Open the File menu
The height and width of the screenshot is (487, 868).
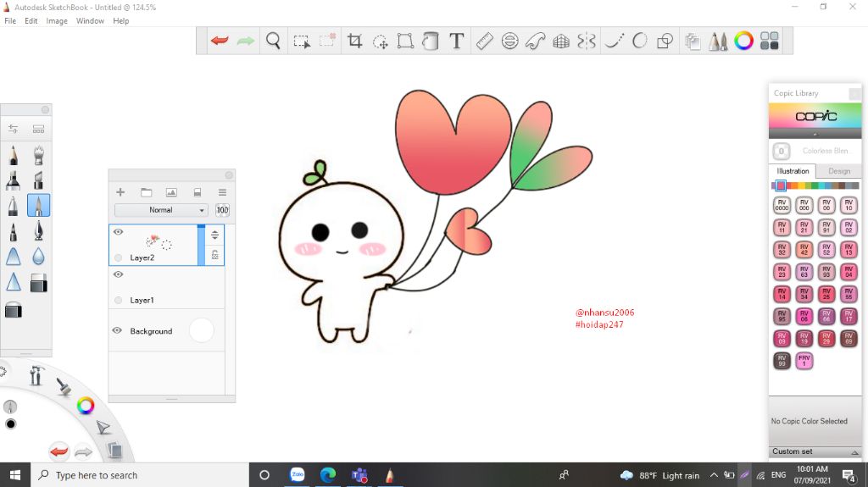pos(10,21)
